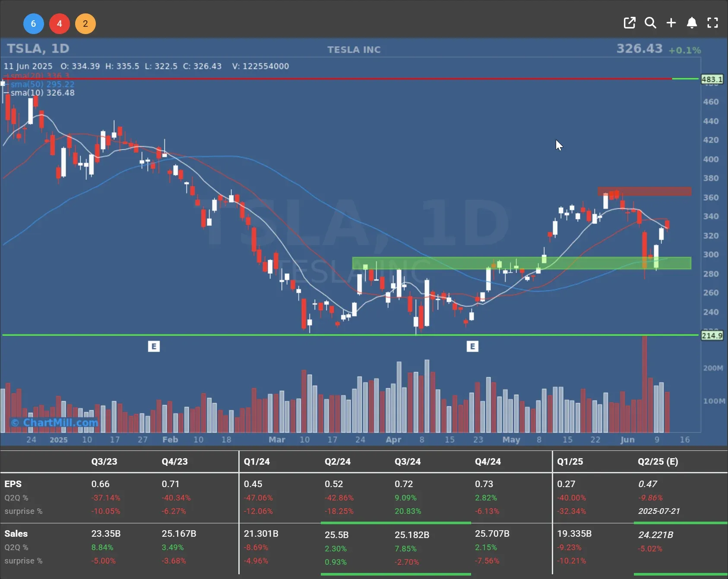Click the earnings E marker near April 23
Viewport: 728px width, 579px height.
pos(472,346)
